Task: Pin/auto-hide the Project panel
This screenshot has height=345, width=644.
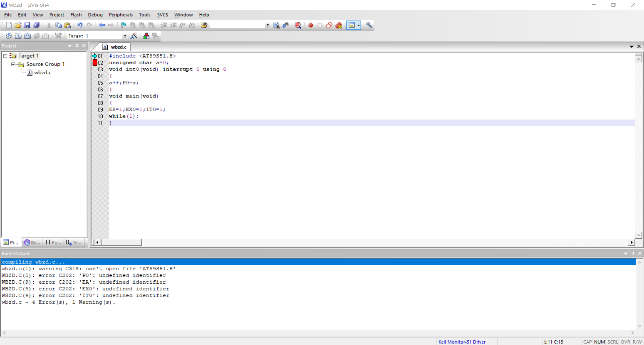Action: (x=77, y=46)
